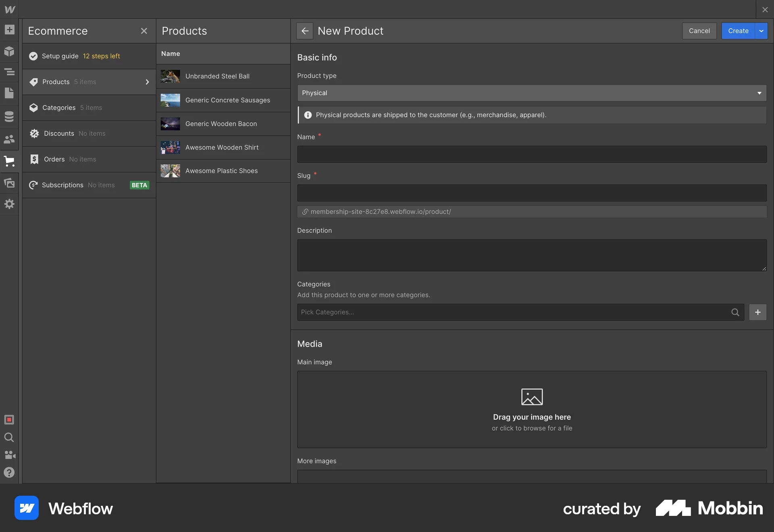Open the Components panel

coord(9,51)
